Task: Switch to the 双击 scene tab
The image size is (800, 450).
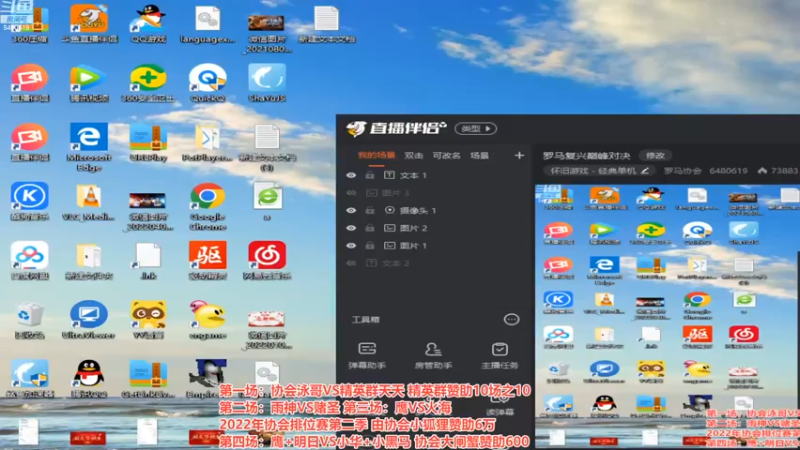Action: 414,156
